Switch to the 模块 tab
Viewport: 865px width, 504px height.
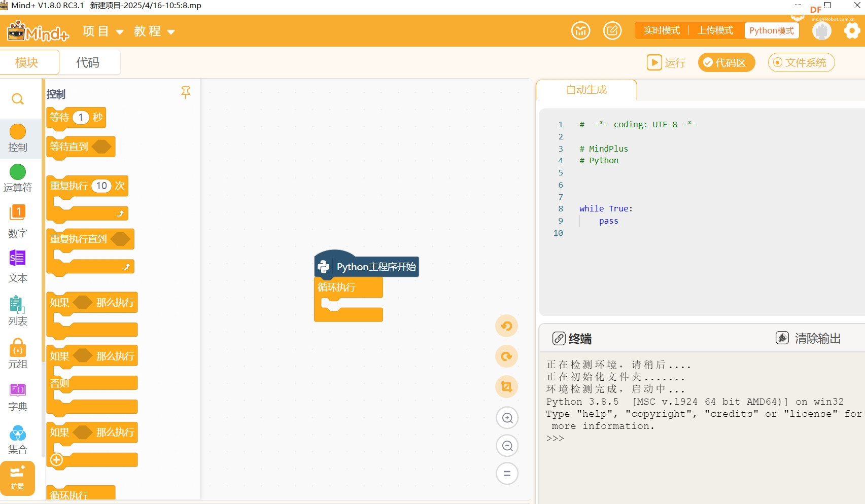click(29, 62)
